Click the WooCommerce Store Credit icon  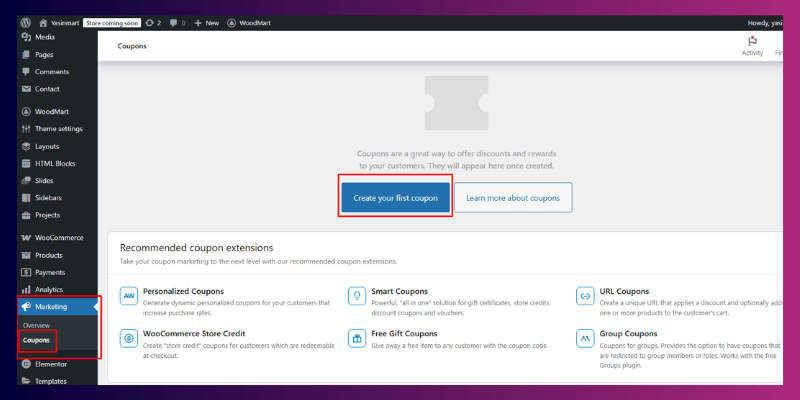[129, 338]
